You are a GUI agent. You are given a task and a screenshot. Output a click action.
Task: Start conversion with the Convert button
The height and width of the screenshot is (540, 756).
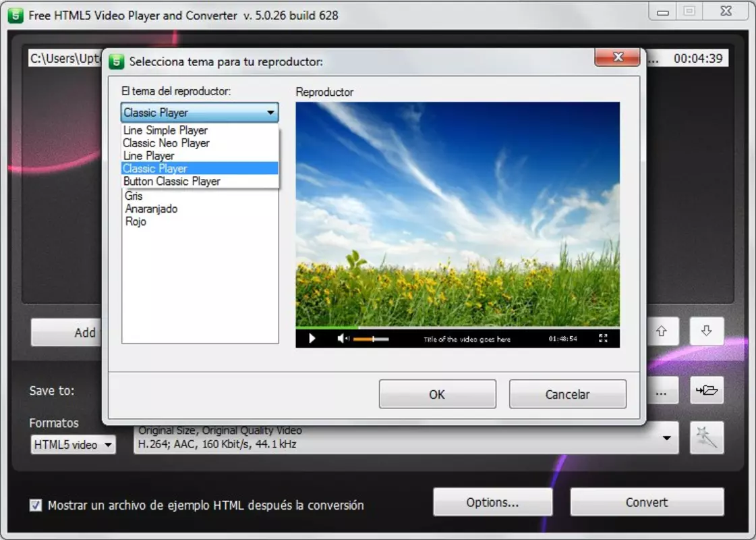647,502
